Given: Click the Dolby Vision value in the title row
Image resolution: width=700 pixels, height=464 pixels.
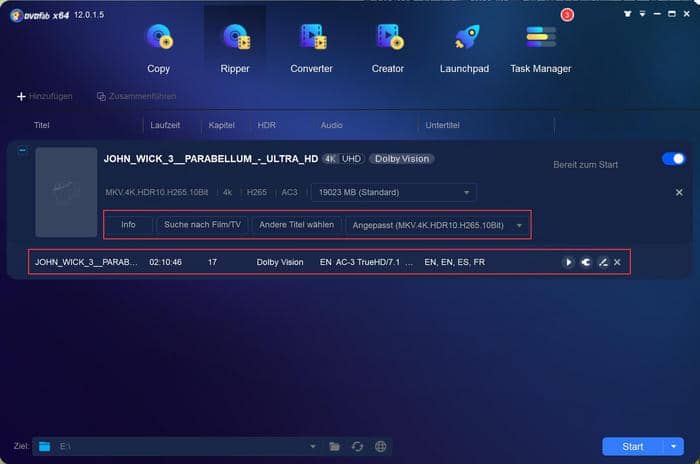Looking at the screenshot, I should pyautogui.click(x=279, y=262).
